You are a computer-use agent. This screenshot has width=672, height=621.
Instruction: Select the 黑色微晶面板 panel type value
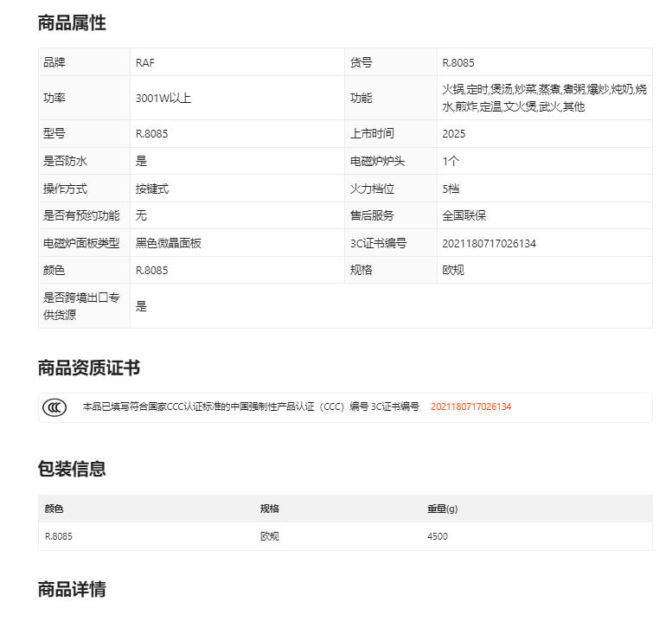coord(169,243)
